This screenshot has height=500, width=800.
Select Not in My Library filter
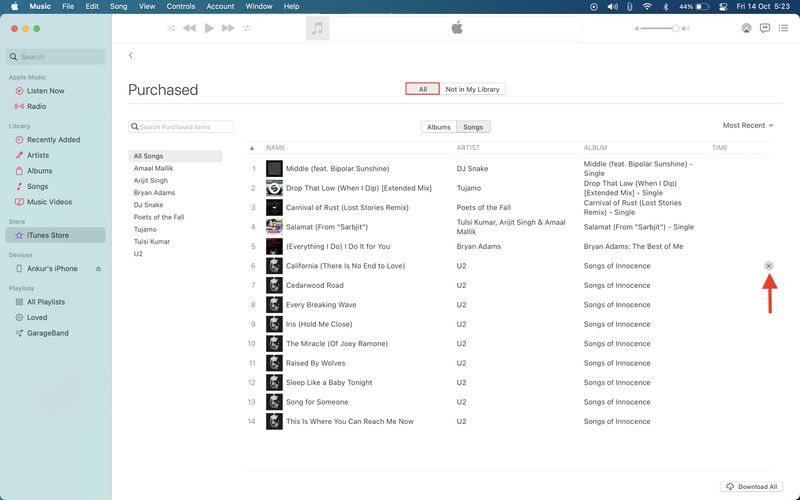(x=472, y=89)
